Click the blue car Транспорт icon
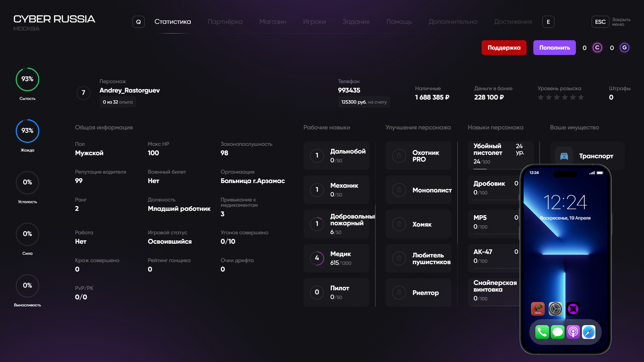The width and height of the screenshot is (644, 362). pos(564,156)
